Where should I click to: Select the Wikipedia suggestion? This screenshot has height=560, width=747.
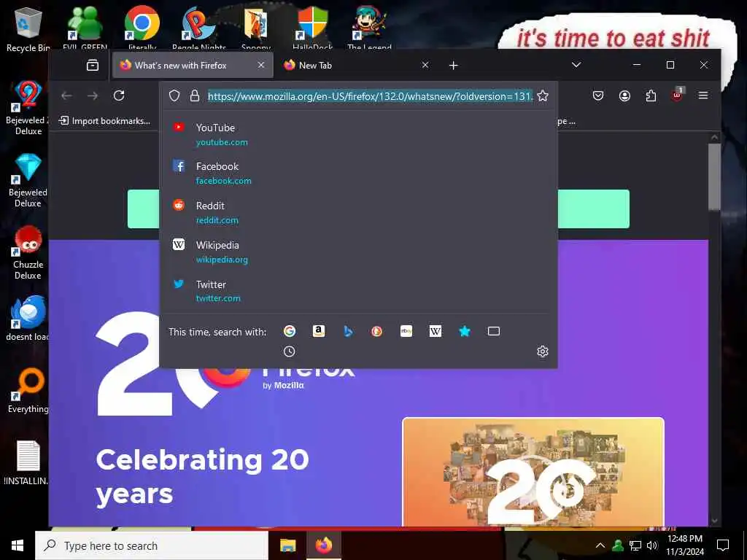coord(358,252)
